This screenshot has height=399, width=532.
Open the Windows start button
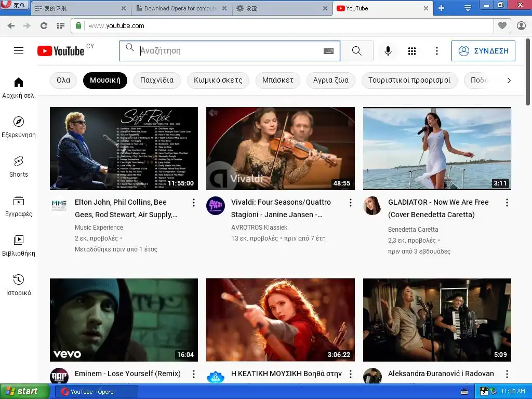tap(24, 392)
